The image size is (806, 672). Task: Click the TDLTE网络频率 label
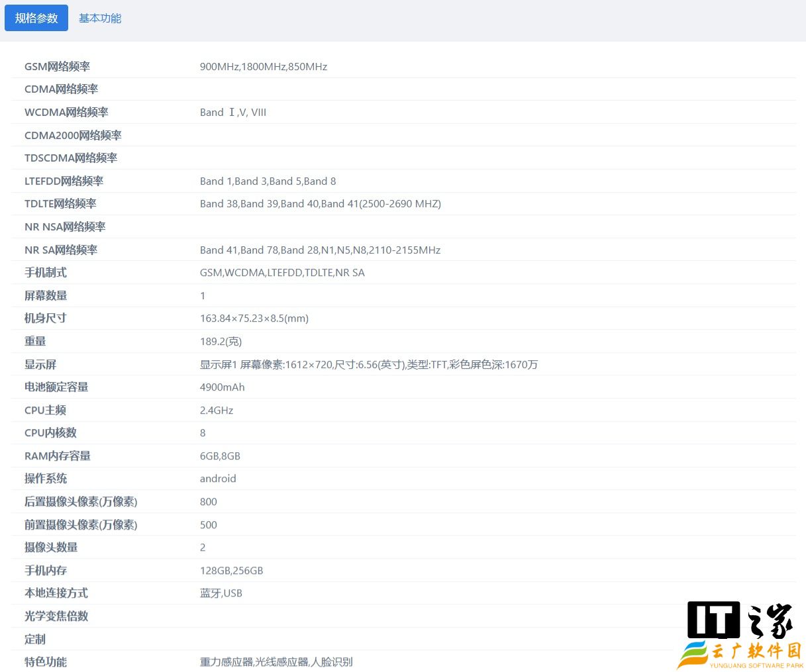tap(60, 203)
